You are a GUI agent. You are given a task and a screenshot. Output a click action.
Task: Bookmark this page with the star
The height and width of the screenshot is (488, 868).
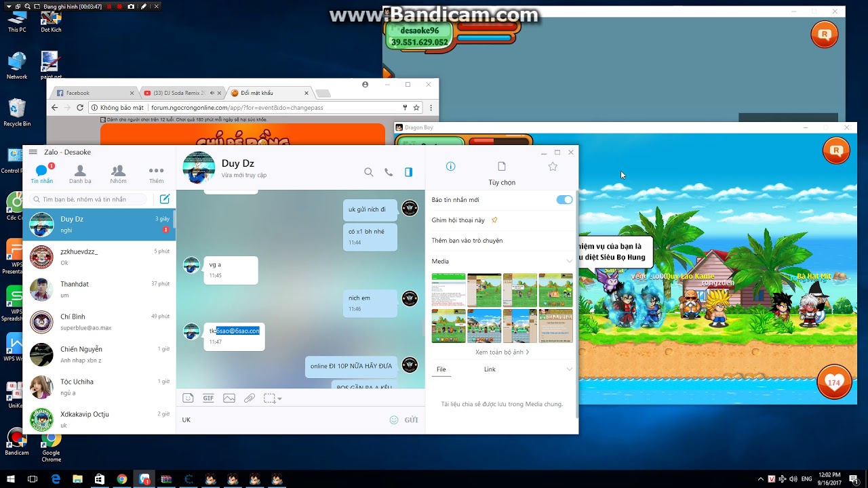tap(416, 108)
